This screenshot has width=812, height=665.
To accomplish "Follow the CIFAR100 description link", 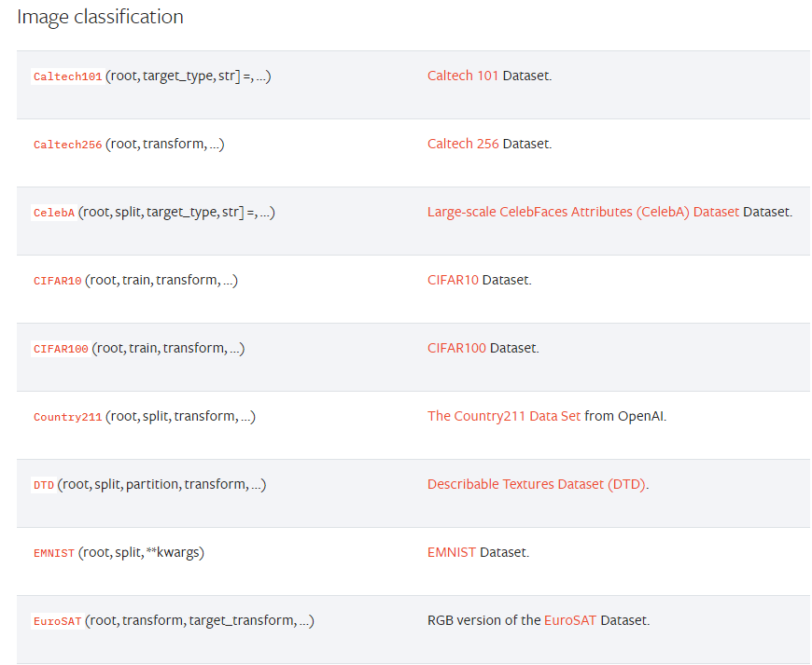I will tap(456, 348).
